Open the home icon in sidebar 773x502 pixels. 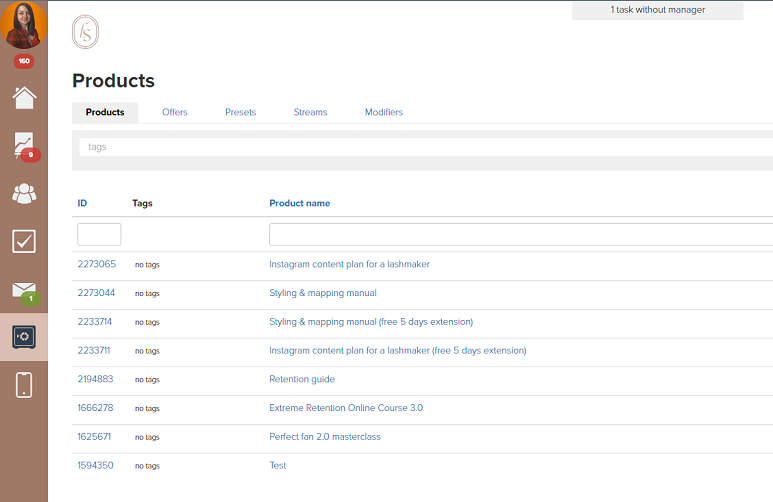tap(24, 98)
